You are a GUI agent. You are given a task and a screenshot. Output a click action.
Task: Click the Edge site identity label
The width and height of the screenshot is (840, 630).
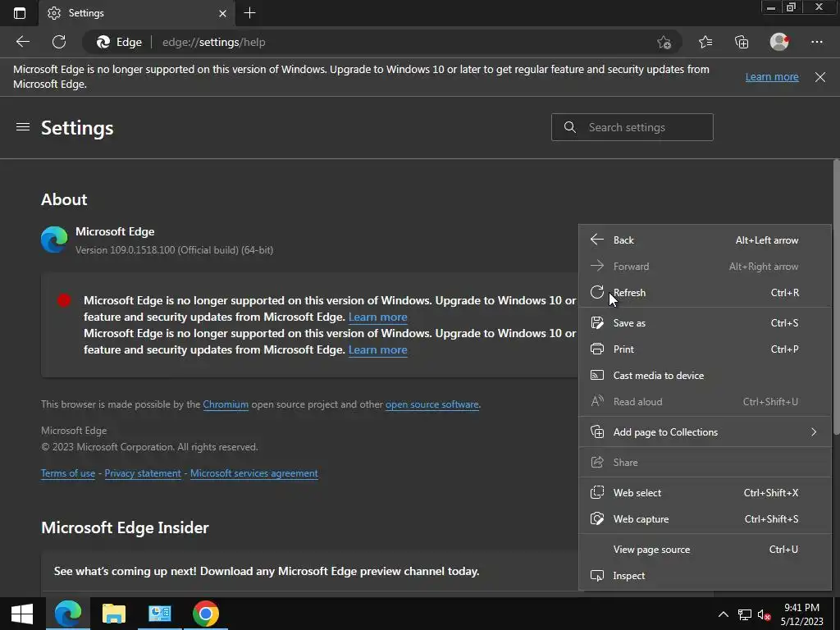coord(120,42)
